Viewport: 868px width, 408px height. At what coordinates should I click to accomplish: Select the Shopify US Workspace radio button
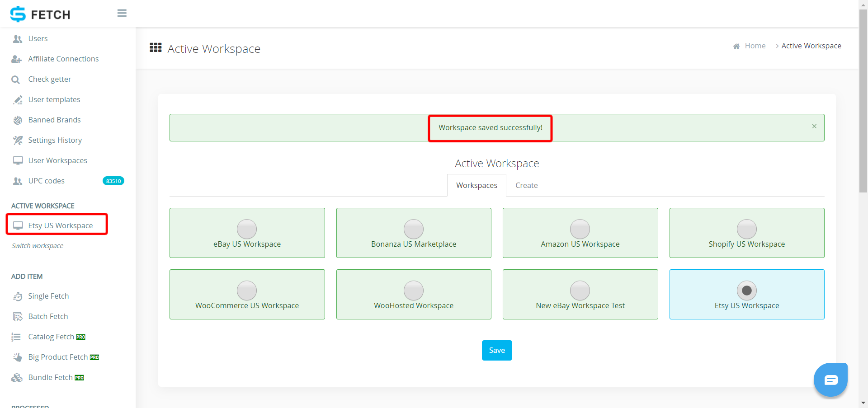pyautogui.click(x=747, y=229)
